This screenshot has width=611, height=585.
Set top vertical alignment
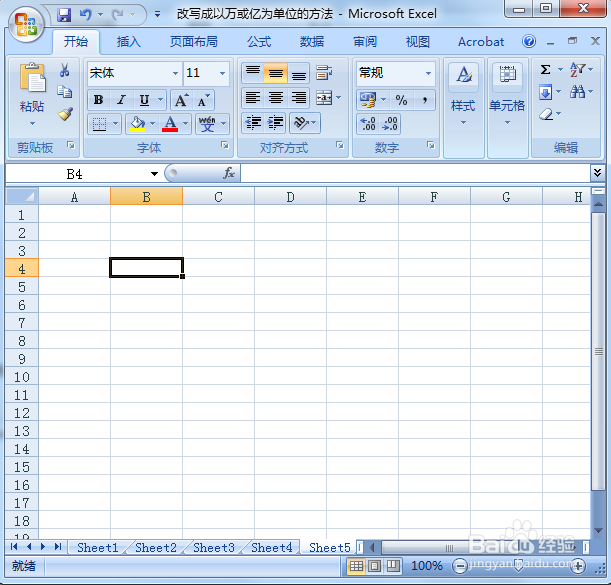(x=253, y=72)
